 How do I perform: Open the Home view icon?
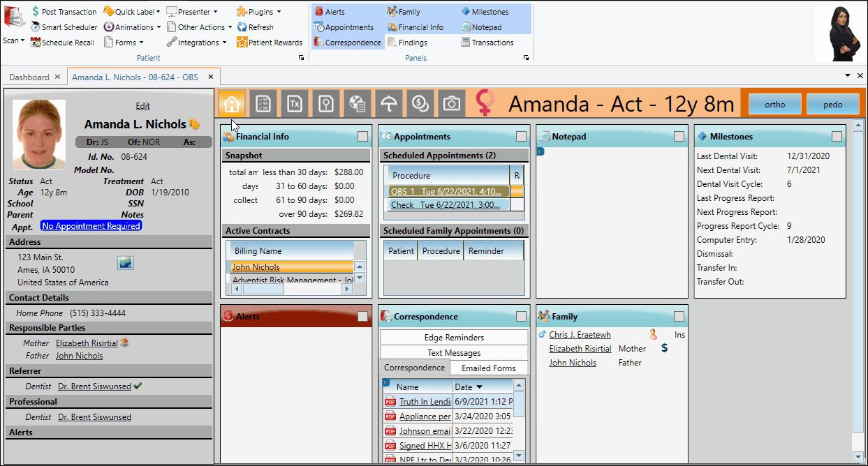(232, 104)
